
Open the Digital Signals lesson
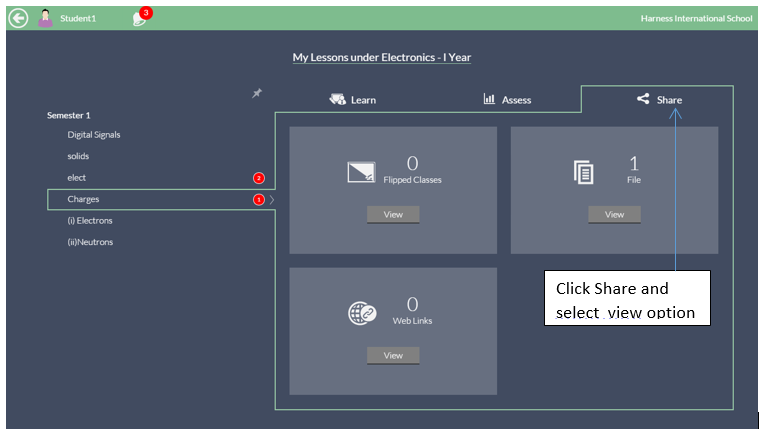(94, 134)
